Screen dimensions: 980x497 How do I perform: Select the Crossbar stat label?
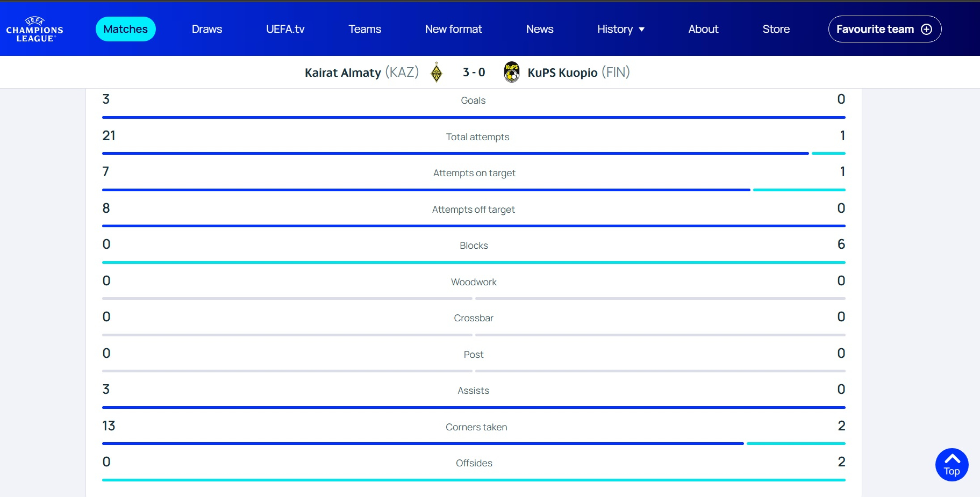point(474,318)
